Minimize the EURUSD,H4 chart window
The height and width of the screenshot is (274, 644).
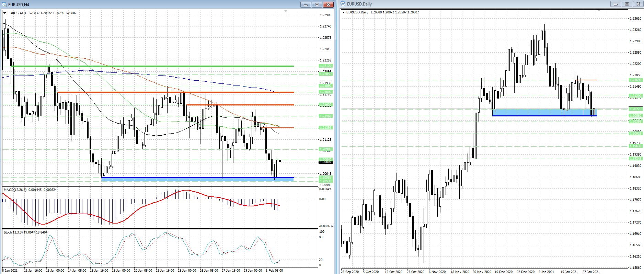305,4
